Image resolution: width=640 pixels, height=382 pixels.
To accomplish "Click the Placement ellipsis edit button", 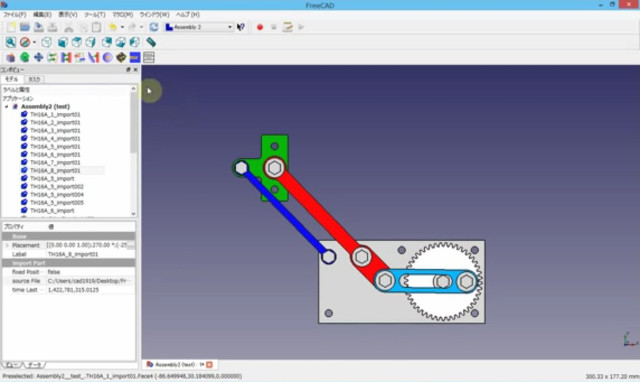I will pos(131,245).
